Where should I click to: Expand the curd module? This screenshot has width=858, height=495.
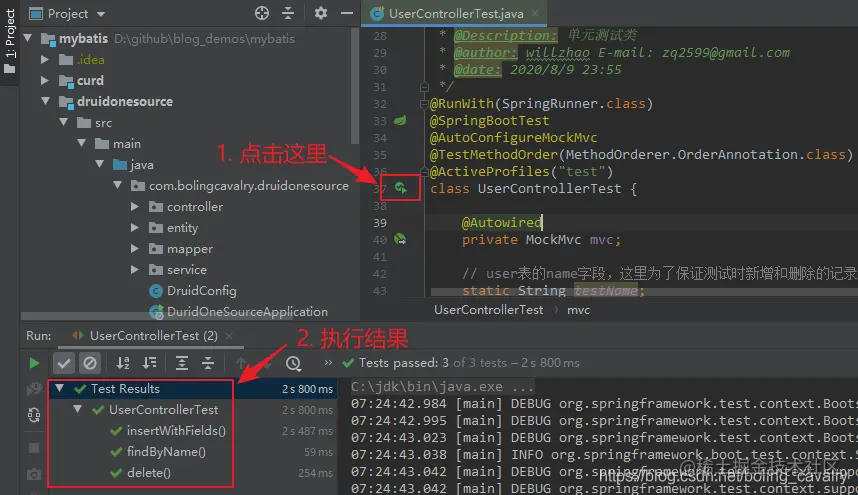(x=45, y=80)
